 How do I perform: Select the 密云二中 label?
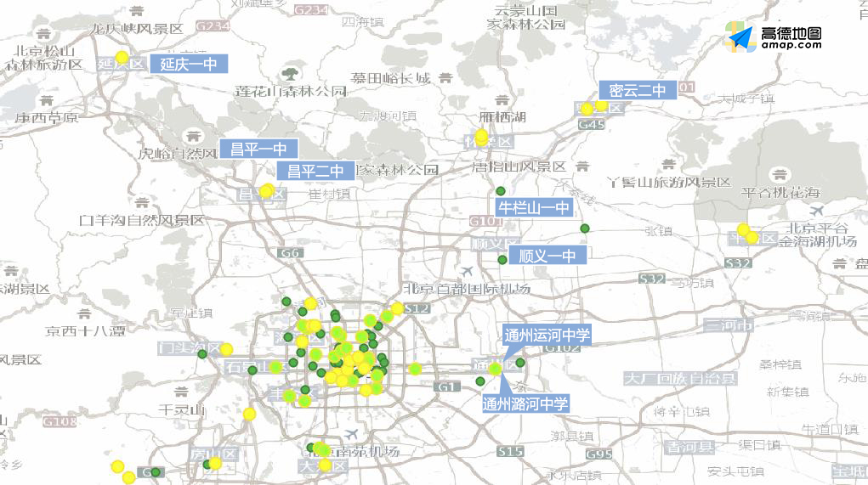638,90
